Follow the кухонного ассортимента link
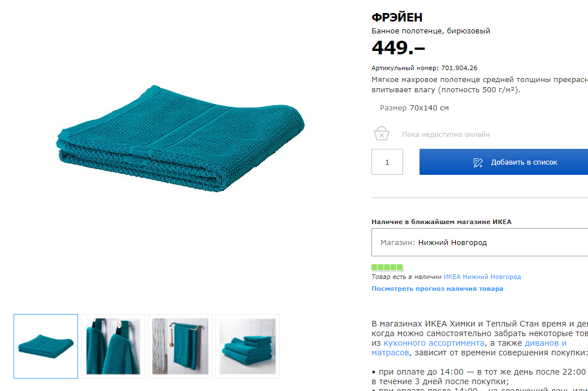Viewport: 588px width, 391px height. click(434, 343)
